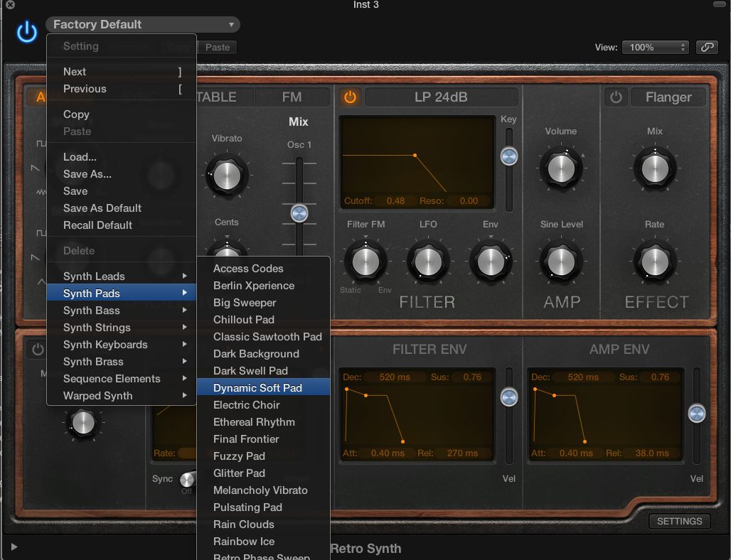This screenshot has height=560, width=731.
Task: Click the Sine Level knob
Action: (x=561, y=262)
